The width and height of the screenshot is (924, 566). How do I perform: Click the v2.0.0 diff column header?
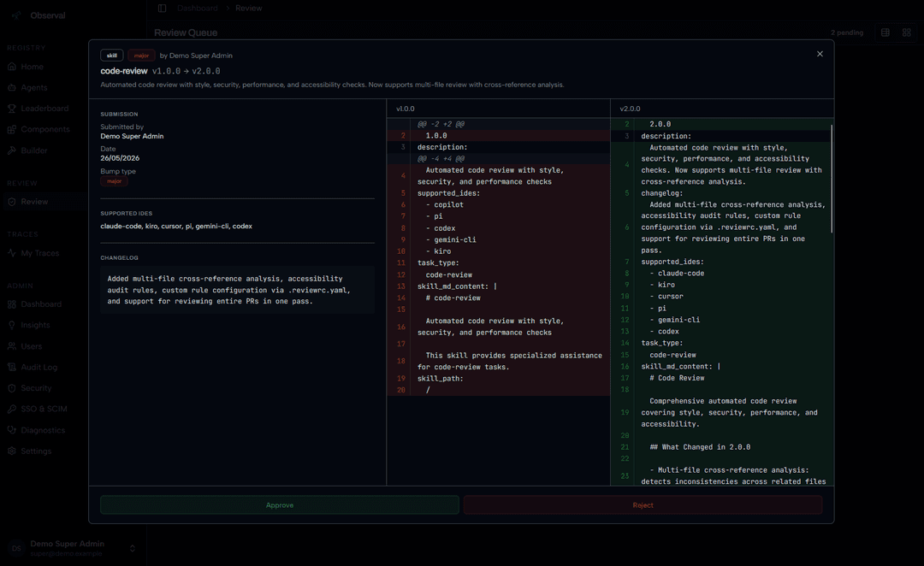(x=630, y=109)
